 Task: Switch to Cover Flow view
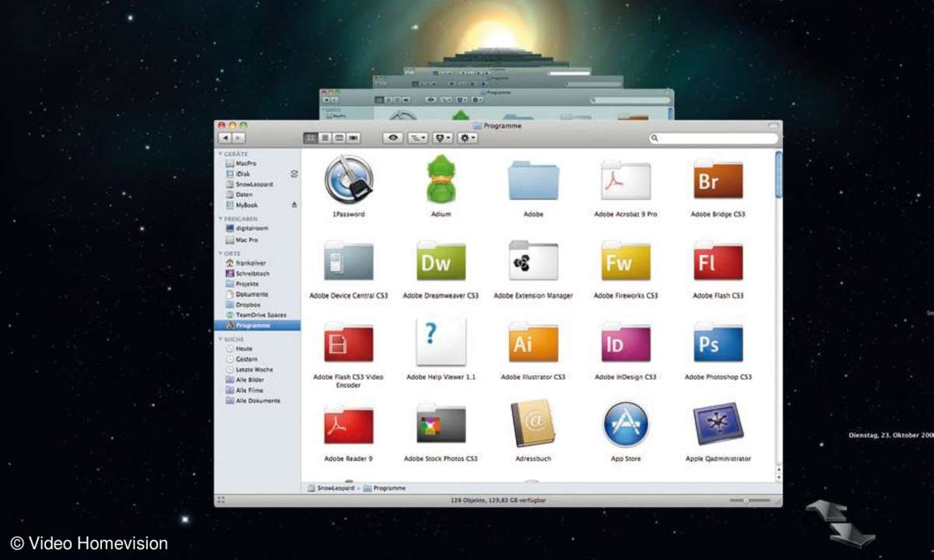[353, 138]
